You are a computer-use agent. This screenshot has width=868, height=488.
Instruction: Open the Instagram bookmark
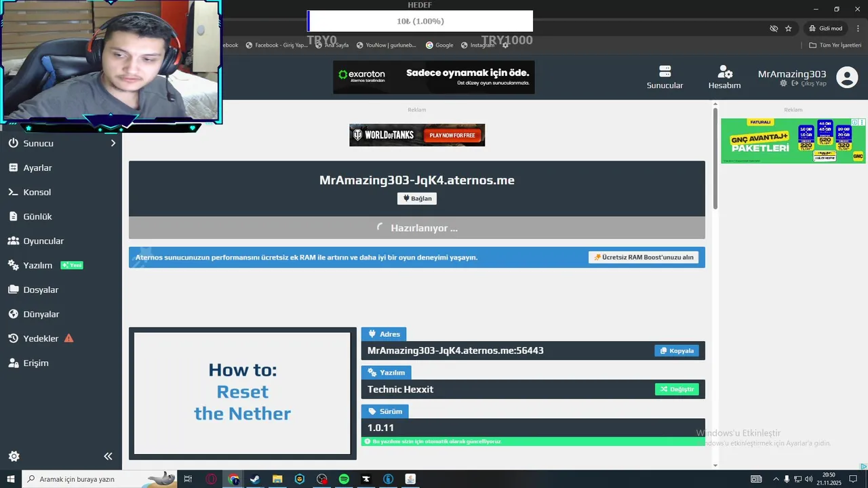click(477, 45)
